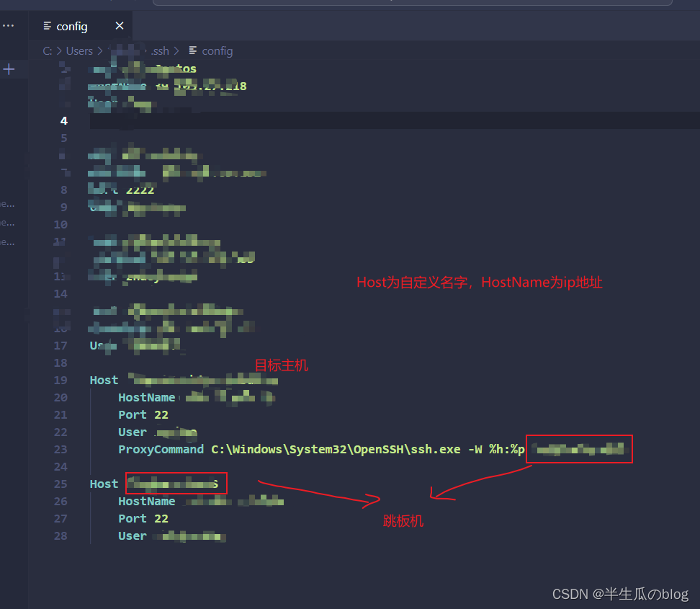The width and height of the screenshot is (700, 609).
Task: Close the config tab
Action: point(120,26)
